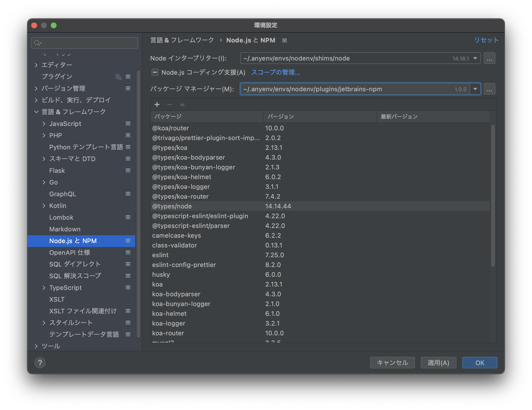Expand the ビルド、実行、デプロイ node

pos(36,100)
